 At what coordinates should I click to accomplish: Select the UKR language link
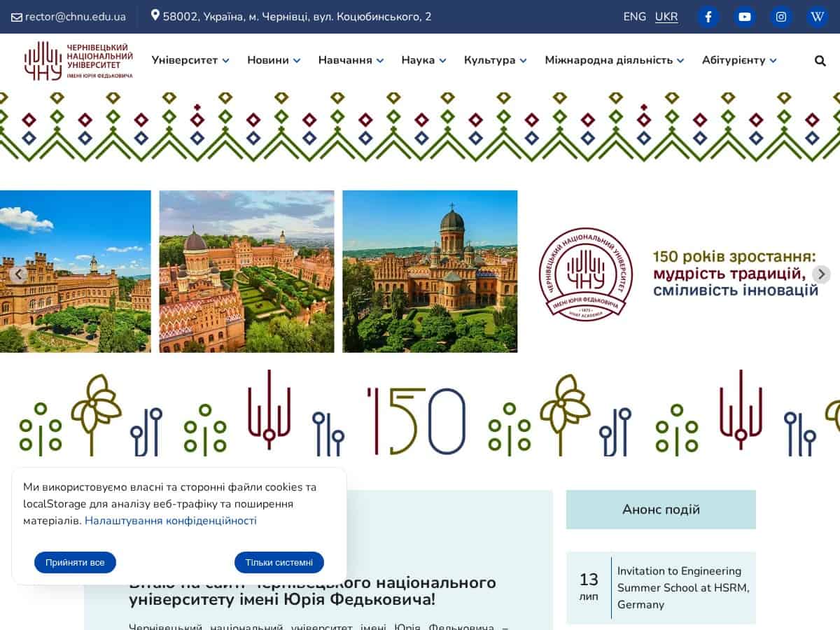pos(666,17)
